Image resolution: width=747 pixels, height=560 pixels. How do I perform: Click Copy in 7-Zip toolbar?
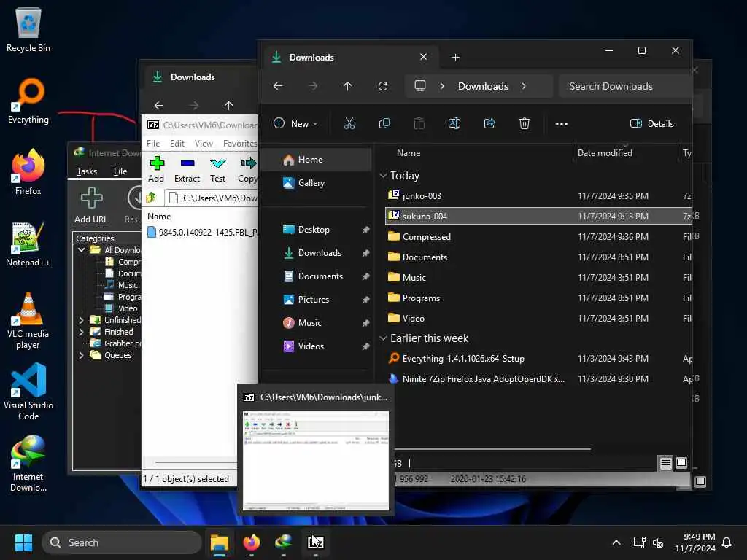click(248, 169)
